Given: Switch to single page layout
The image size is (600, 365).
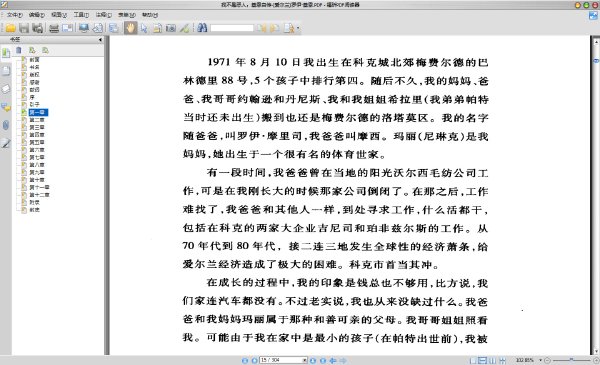Looking at the screenshot, I should click(x=473, y=360).
